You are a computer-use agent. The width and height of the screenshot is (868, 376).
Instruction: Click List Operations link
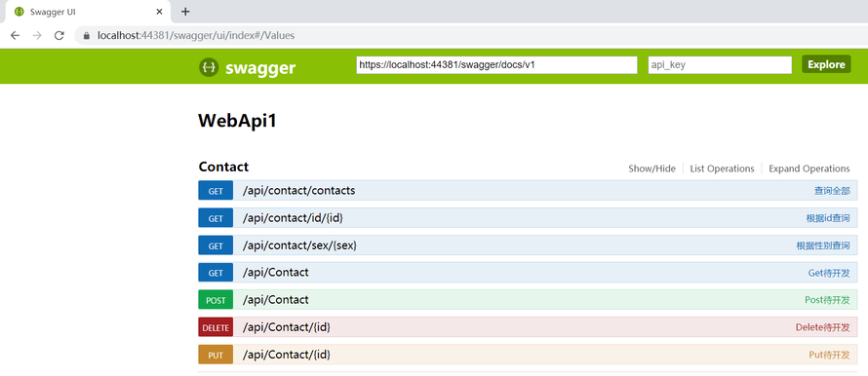coord(722,169)
